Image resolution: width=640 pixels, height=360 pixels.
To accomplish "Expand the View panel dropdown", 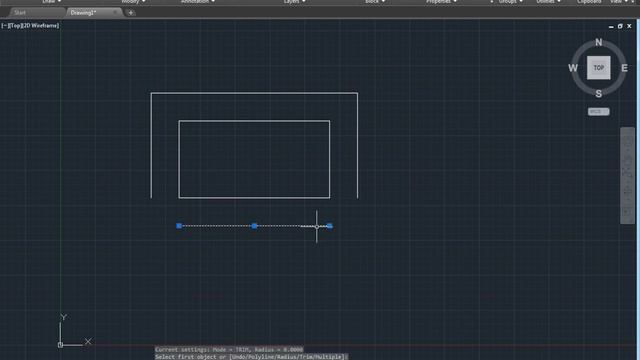I will pyautogui.click(x=618, y=2).
